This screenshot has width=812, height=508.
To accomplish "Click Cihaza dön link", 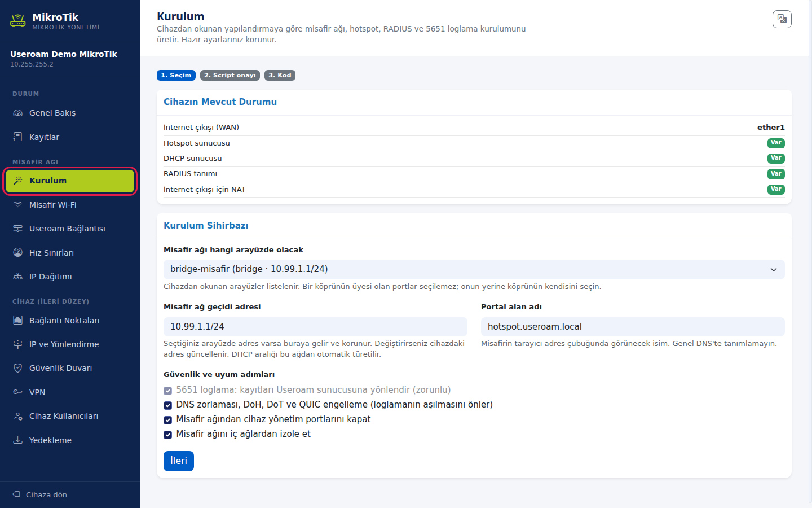I will pos(40,494).
